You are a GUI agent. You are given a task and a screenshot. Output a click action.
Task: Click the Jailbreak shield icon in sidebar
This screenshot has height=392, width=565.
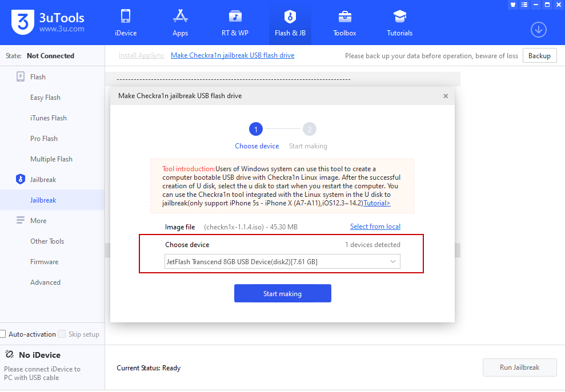(x=21, y=179)
